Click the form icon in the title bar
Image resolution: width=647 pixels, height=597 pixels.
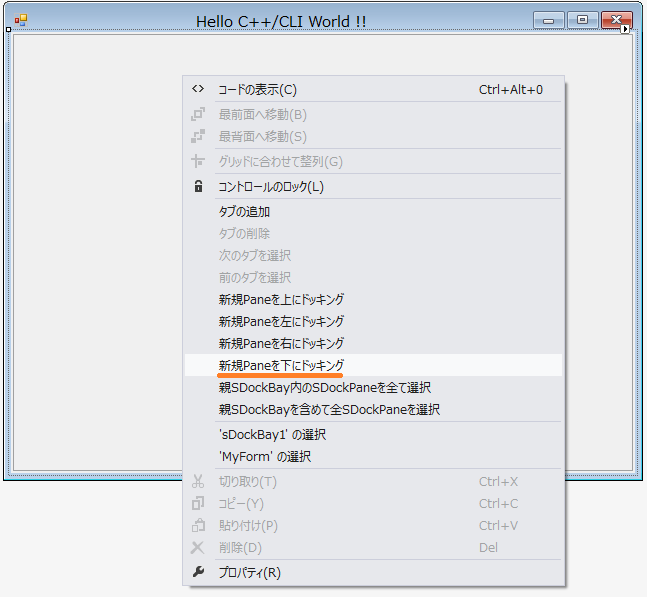coord(21,20)
